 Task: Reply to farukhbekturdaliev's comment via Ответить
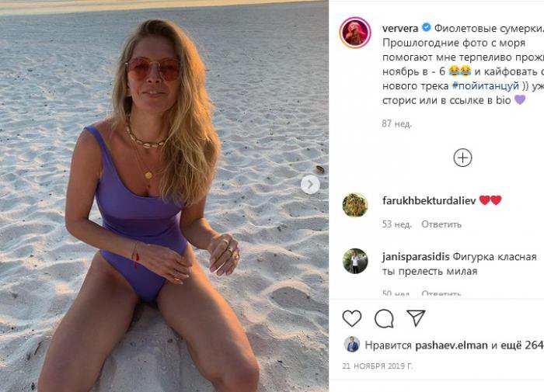pyautogui.click(x=441, y=224)
